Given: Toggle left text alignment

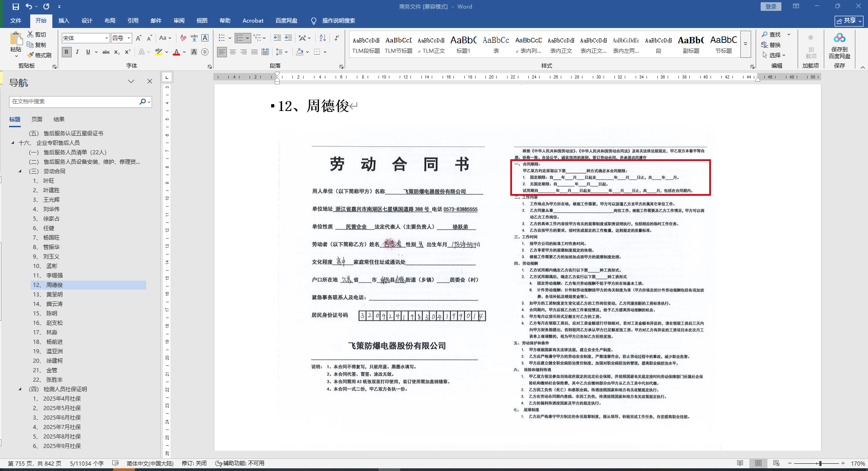Looking at the screenshot, I should pos(222,52).
